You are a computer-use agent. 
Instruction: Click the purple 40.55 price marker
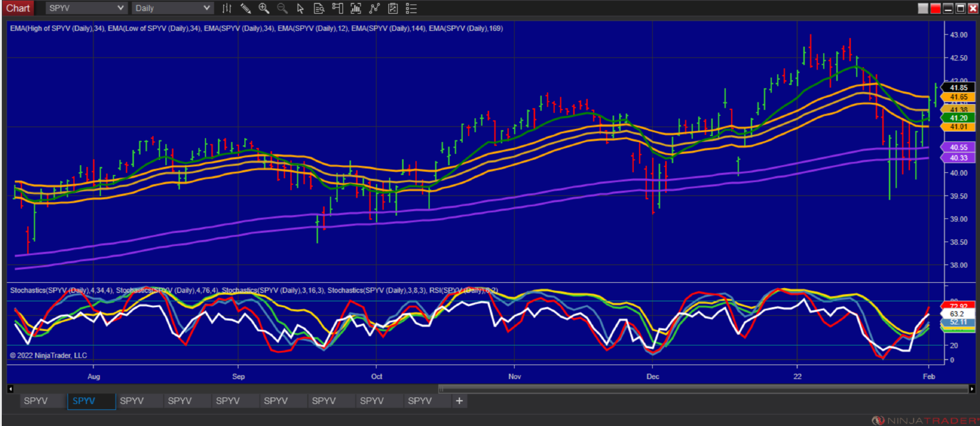pyautogui.click(x=958, y=147)
